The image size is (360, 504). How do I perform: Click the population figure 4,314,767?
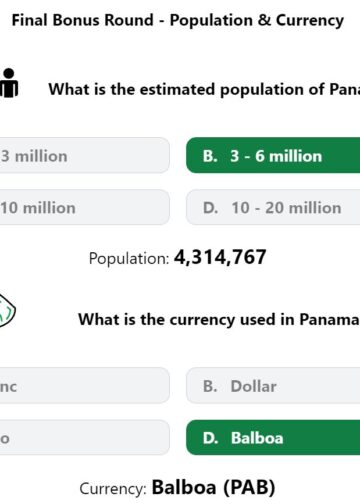click(220, 257)
